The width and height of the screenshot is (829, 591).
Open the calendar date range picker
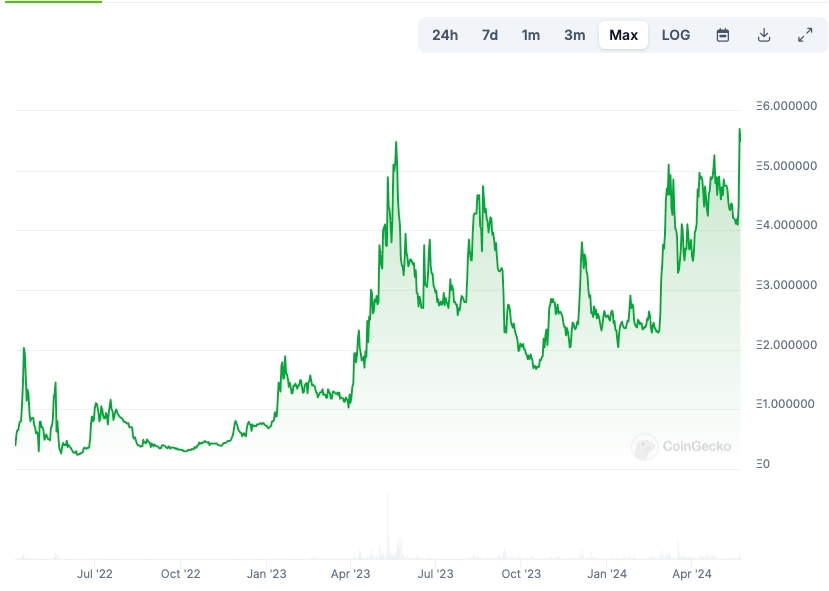pyautogui.click(x=723, y=35)
